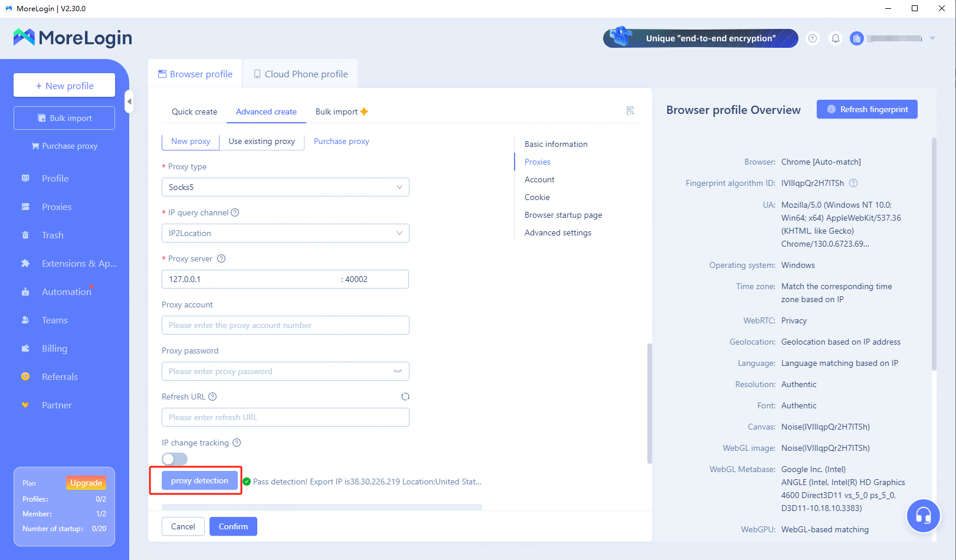Click the IP change tracking help icon
This screenshot has height=560, width=956.
click(237, 443)
